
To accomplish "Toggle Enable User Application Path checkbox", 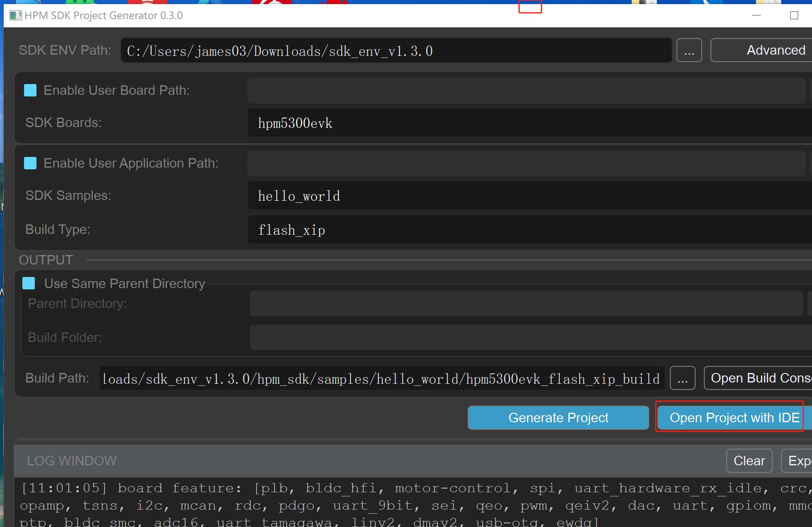I will (30, 163).
